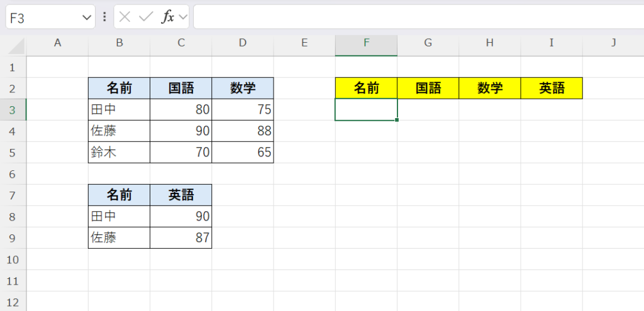Open Insert Function fx icon
This screenshot has height=311, width=644.
pyautogui.click(x=168, y=17)
